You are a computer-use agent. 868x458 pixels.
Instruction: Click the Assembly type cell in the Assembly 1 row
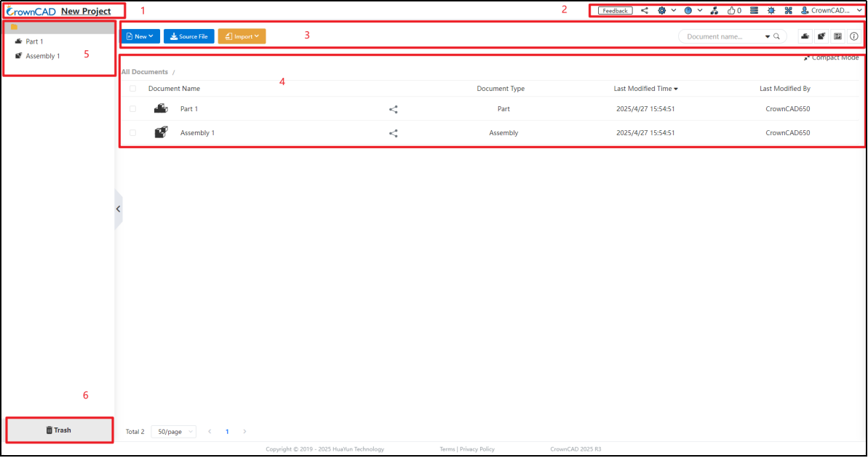point(503,133)
